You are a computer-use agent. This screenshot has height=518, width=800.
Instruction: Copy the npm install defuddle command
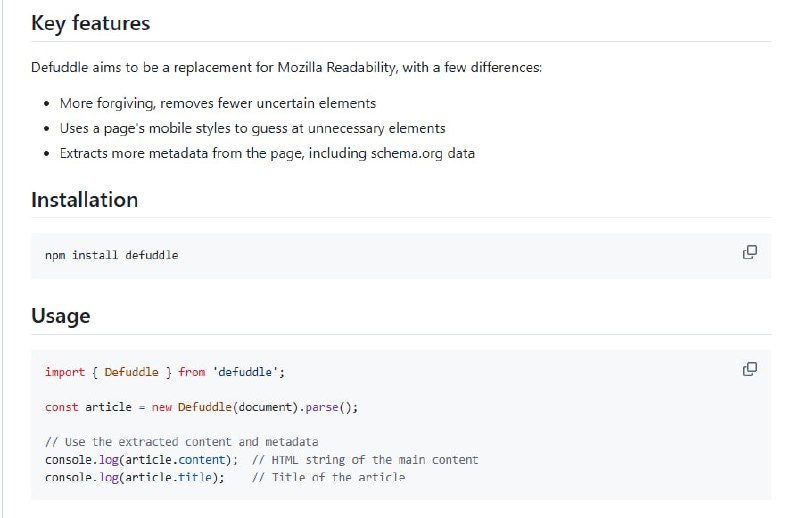pos(749,252)
